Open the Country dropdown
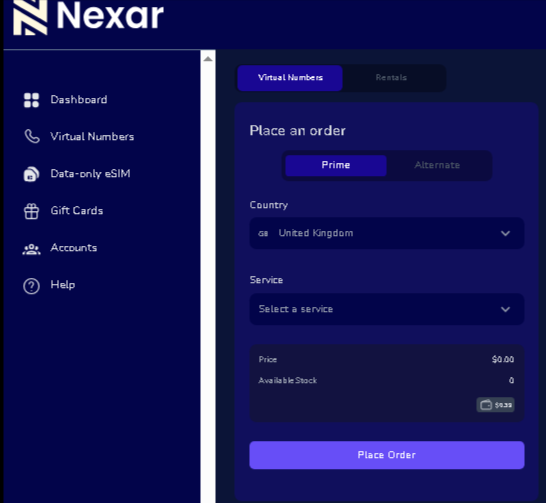 pyautogui.click(x=387, y=233)
